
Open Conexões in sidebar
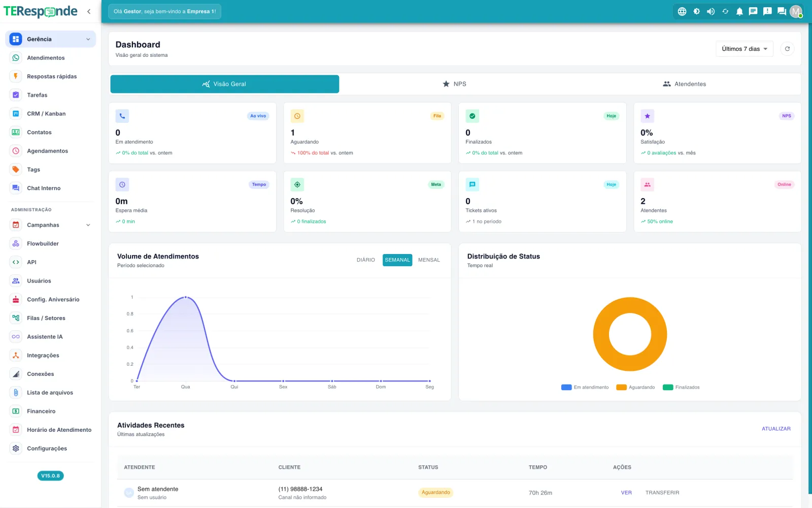click(50, 374)
